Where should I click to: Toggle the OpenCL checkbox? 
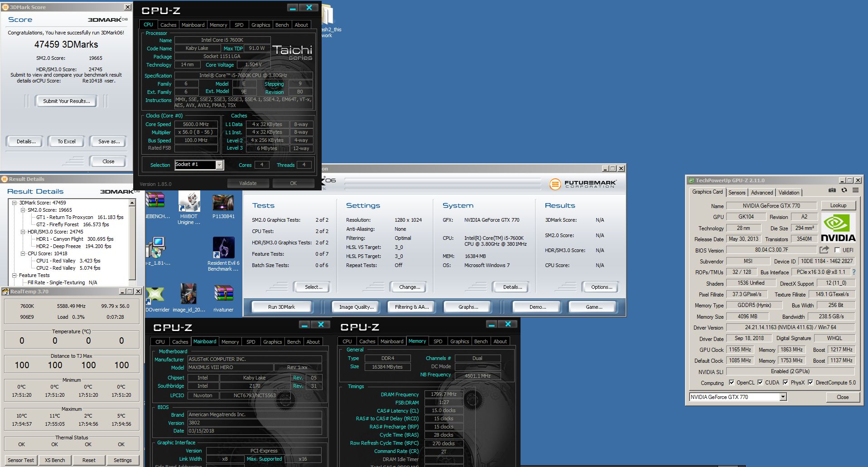point(732,383)
